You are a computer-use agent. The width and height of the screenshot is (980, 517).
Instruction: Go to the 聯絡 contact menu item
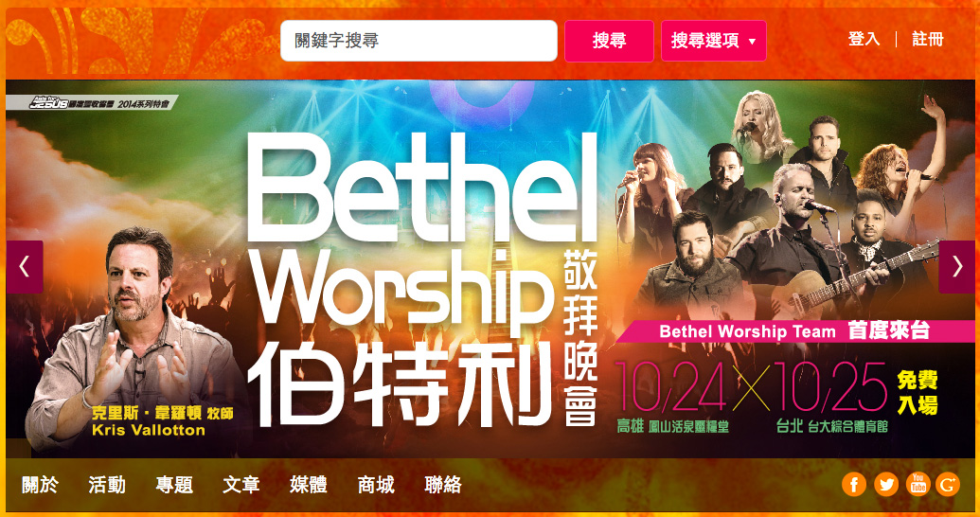tap(443, 485)
